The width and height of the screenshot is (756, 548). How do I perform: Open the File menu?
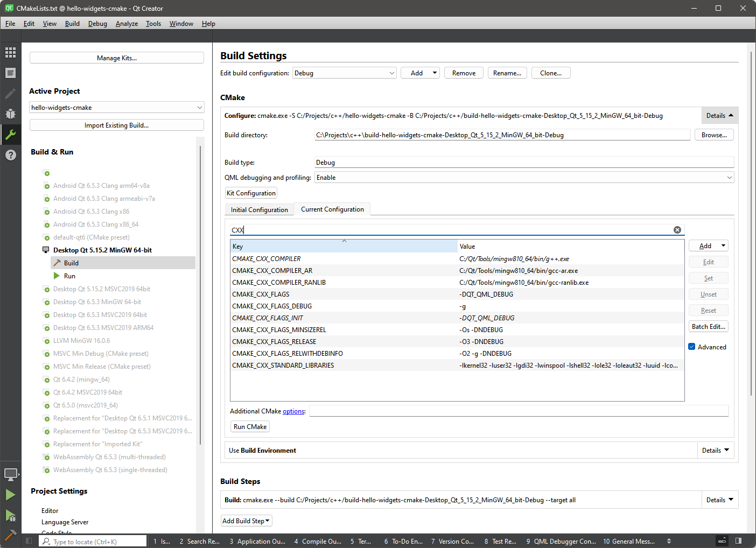tap(10, 23)
